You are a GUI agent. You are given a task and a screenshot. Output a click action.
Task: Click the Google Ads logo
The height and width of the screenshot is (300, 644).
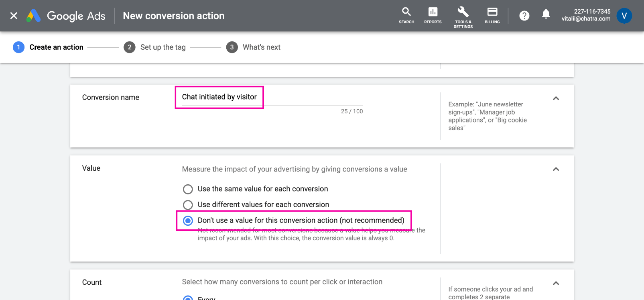coord(66,16)
